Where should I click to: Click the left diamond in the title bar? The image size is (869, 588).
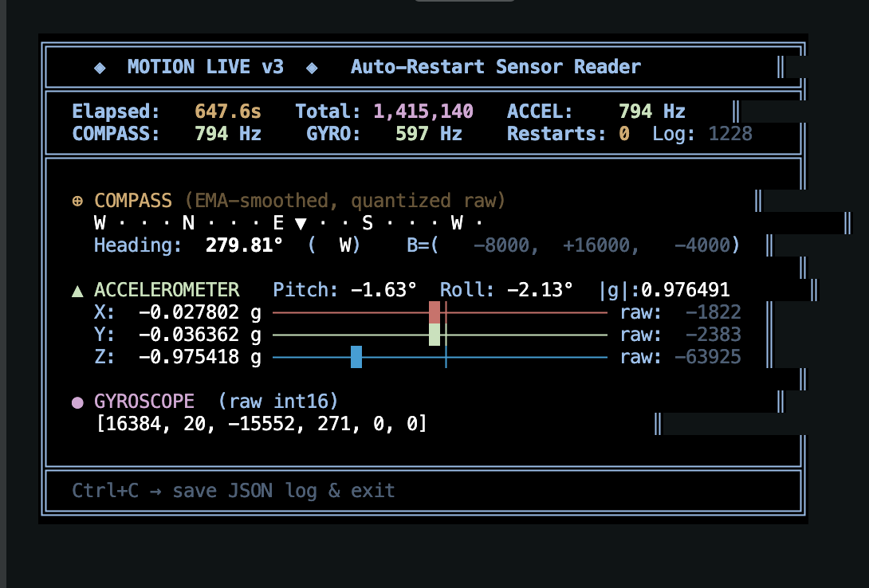100,67
